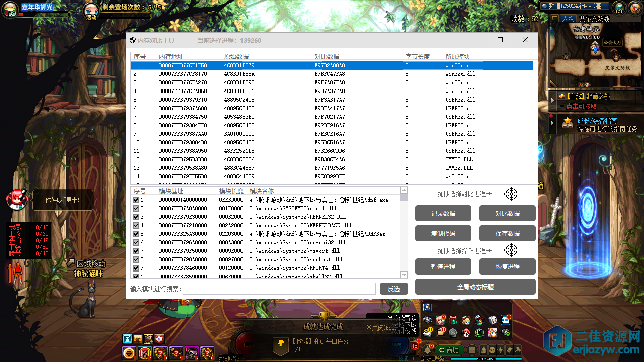Click the [主线] 起始之处 quest entry

596,101
